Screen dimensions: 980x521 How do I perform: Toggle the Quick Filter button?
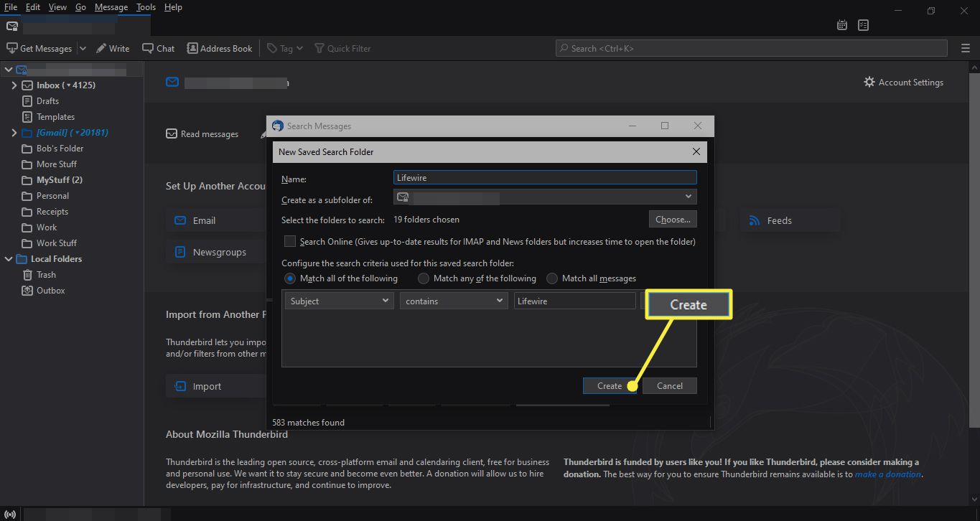point(342,48)
